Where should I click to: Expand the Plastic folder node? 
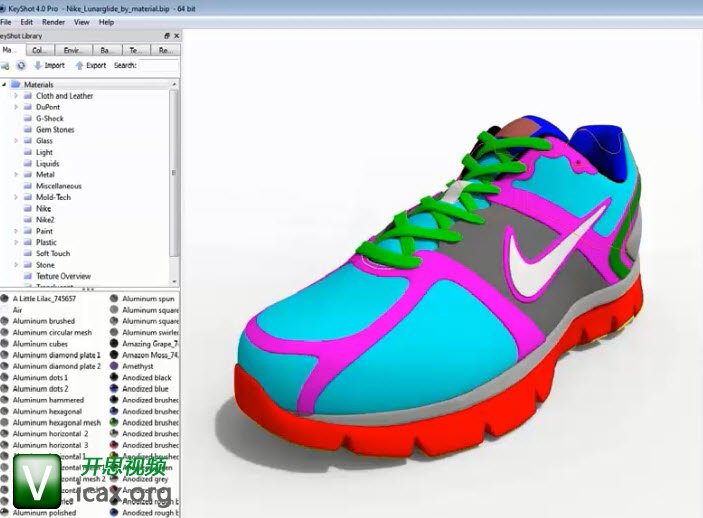pos(16,242)
